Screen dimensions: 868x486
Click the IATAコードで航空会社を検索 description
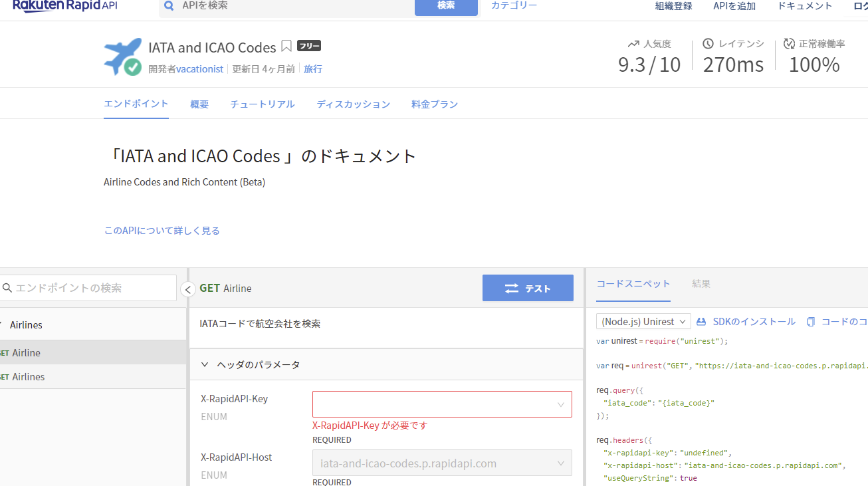[260, 324]
